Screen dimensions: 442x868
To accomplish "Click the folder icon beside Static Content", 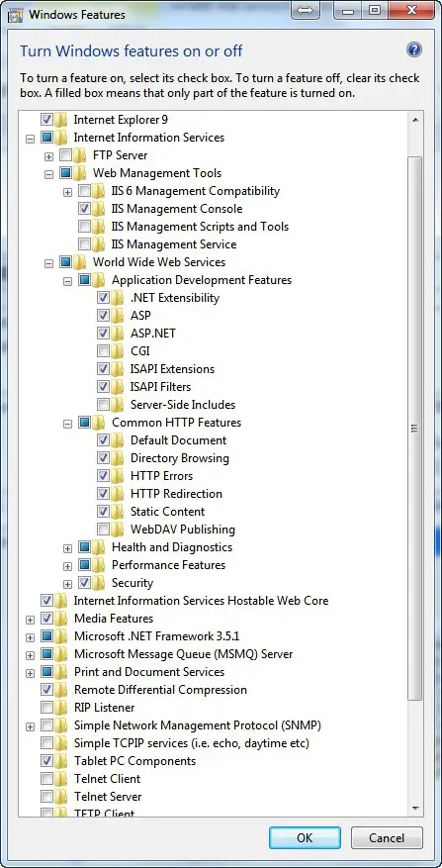I will point(118,511).
